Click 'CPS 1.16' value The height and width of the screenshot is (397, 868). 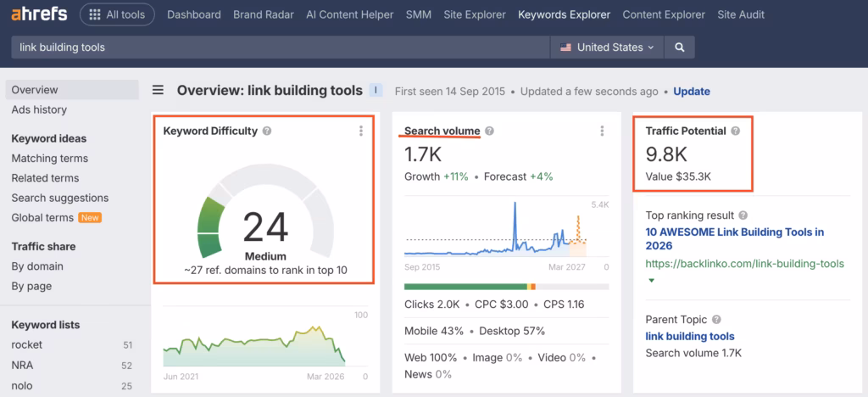click(564, 305)
